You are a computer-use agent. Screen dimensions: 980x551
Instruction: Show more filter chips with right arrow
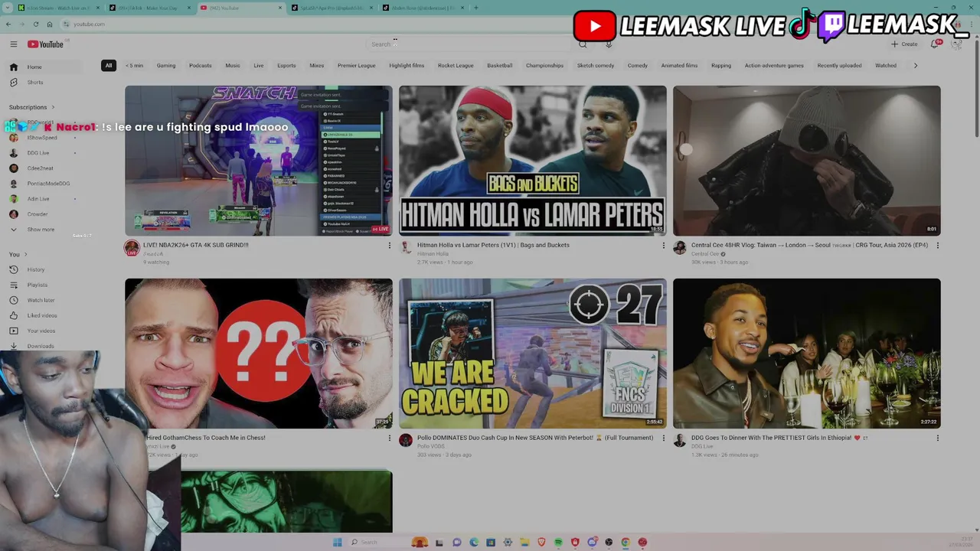click(x=916, y=65)
